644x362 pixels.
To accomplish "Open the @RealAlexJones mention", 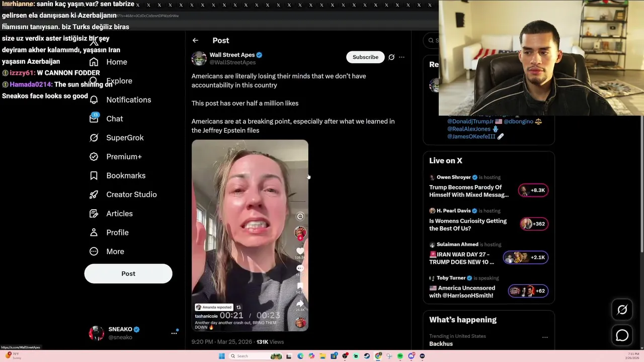I will click(x=468, y=129).
